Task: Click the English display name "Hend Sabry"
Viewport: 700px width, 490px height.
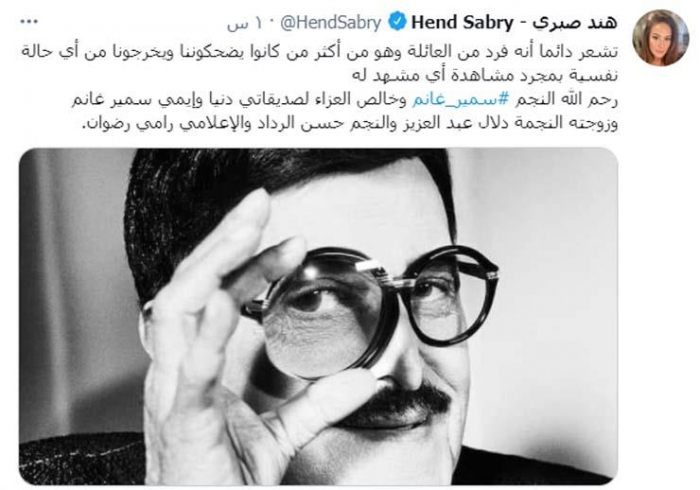Action: (x=462, y=22)
